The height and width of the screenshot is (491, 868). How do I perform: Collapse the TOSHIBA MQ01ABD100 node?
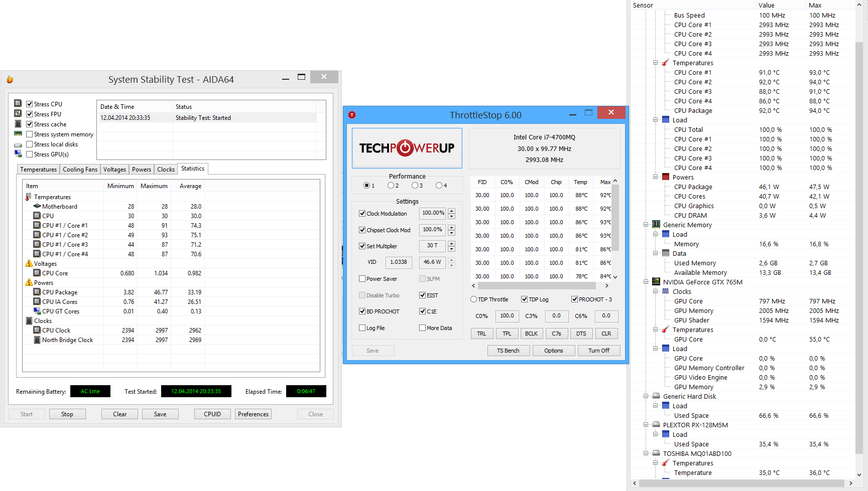coord(646,453)
